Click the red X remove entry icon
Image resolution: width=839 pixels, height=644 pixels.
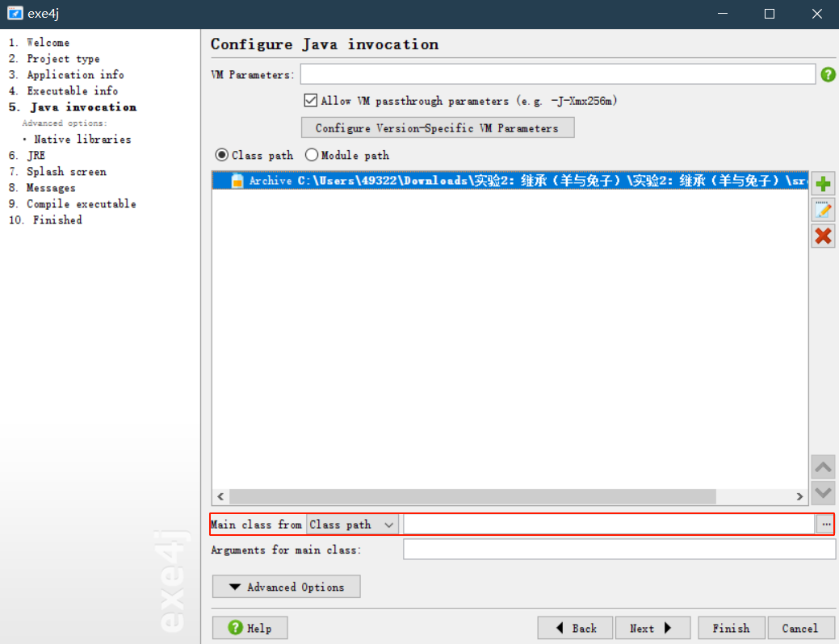coord(823,236)
